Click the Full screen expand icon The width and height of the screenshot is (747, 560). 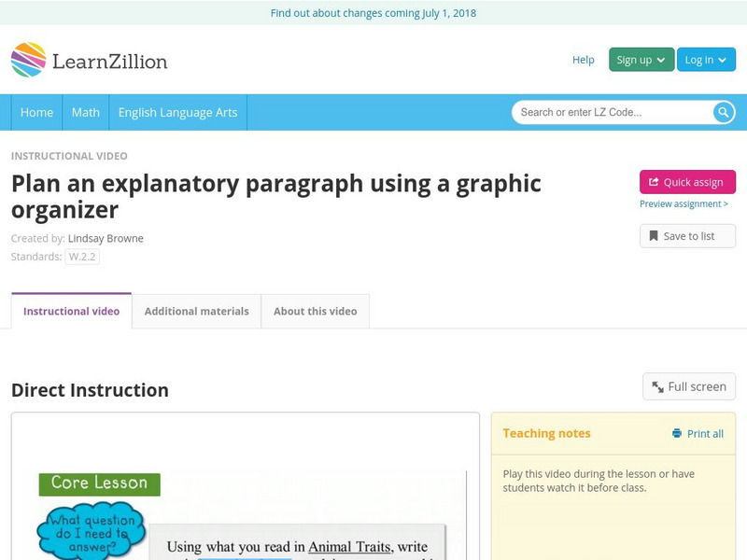[x=658, y=386]
